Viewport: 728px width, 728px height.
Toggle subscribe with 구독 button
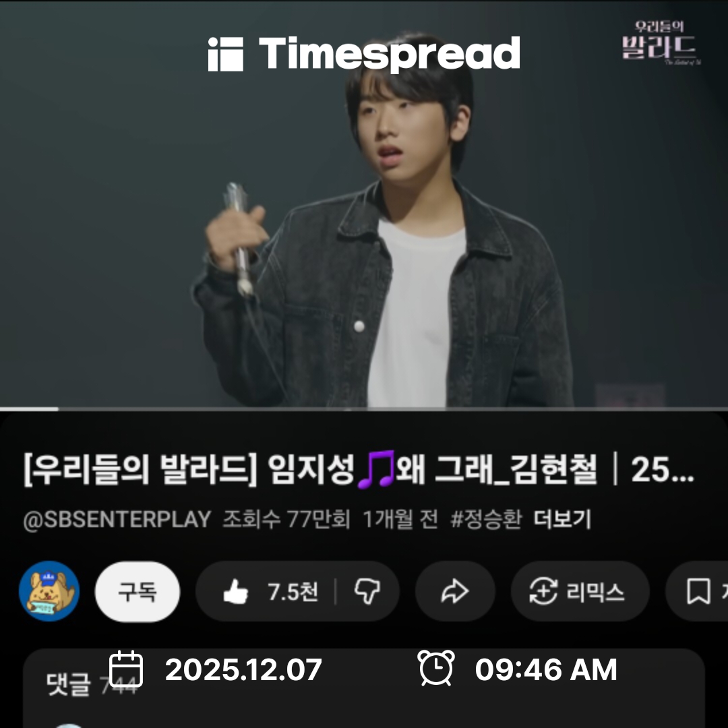coord(138,592)
